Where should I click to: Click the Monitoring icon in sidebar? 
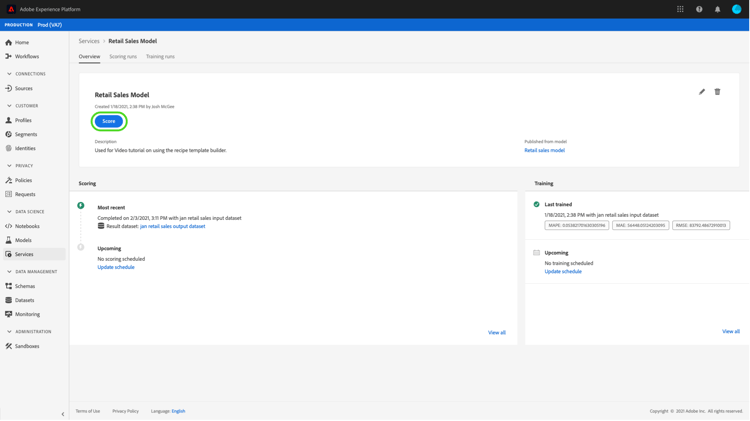[8, 314]
